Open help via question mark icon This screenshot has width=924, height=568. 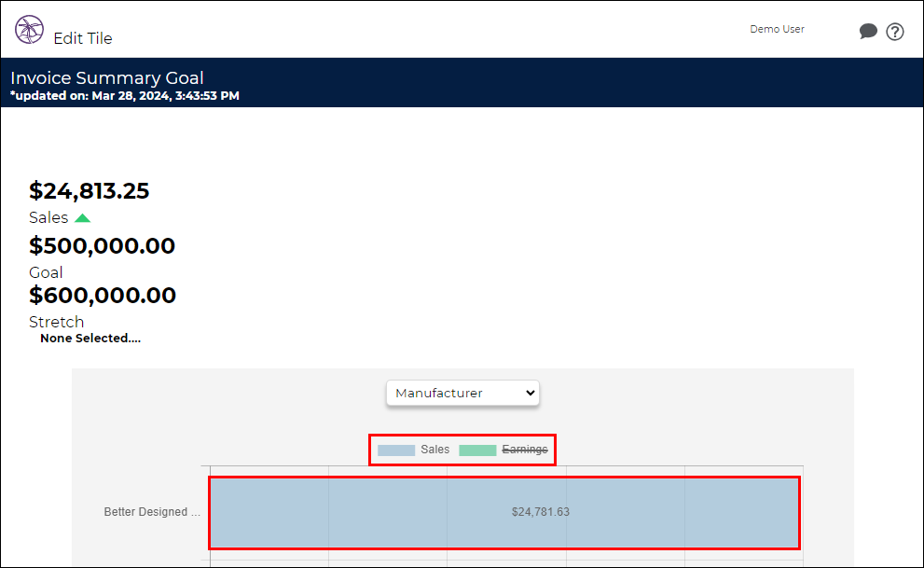(894, 32)
